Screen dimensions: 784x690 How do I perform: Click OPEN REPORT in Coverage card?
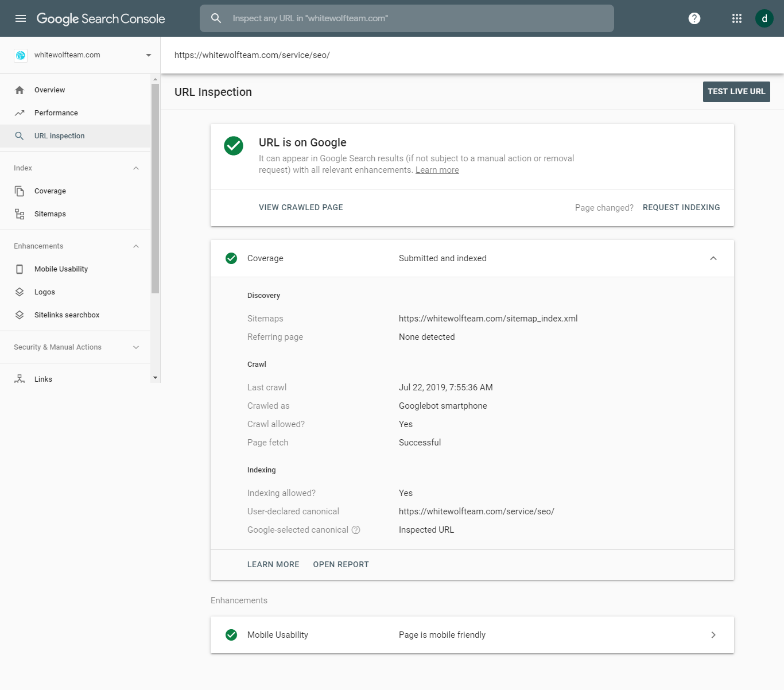point(341,565)
